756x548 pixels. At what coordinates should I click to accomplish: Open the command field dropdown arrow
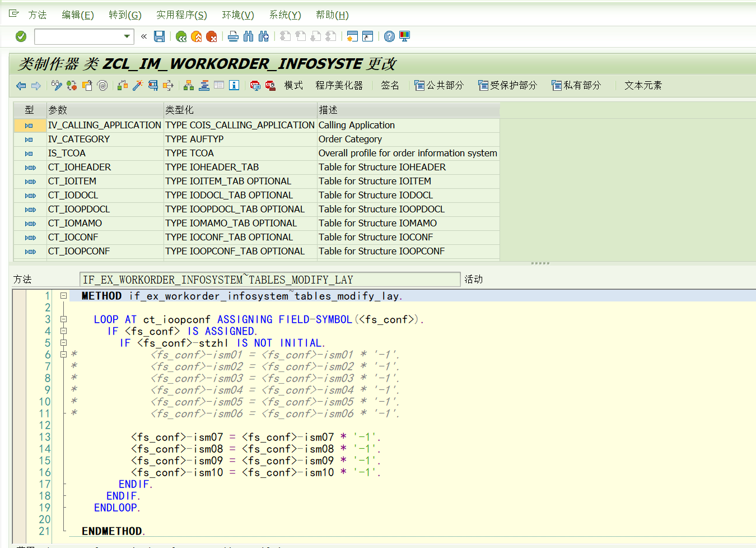pyautogui.click(x=127, y=36)
